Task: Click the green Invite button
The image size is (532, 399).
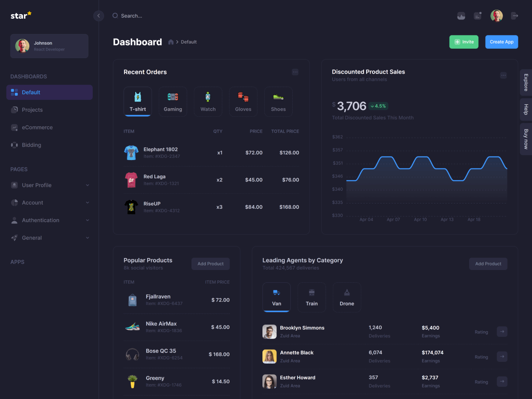Action: pyautogui.click(x=464, y=42)
